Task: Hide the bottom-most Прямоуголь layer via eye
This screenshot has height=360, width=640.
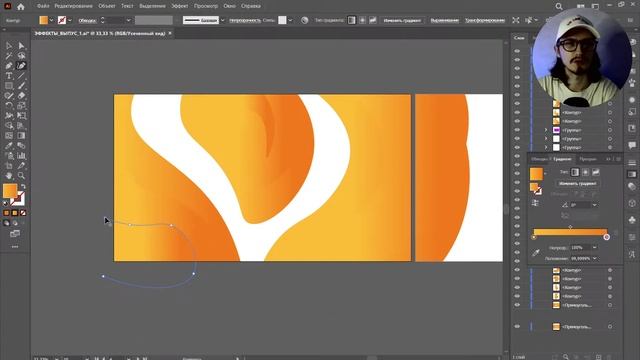Action: (517, 327)
